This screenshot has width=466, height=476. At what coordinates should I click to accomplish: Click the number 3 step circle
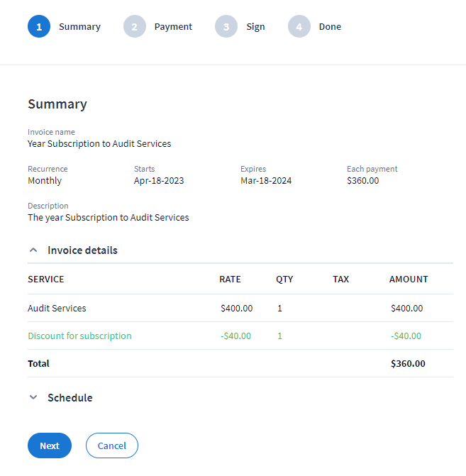click(226, 27)
